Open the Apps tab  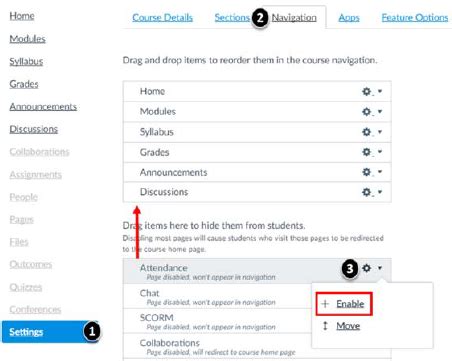point(349,17)
